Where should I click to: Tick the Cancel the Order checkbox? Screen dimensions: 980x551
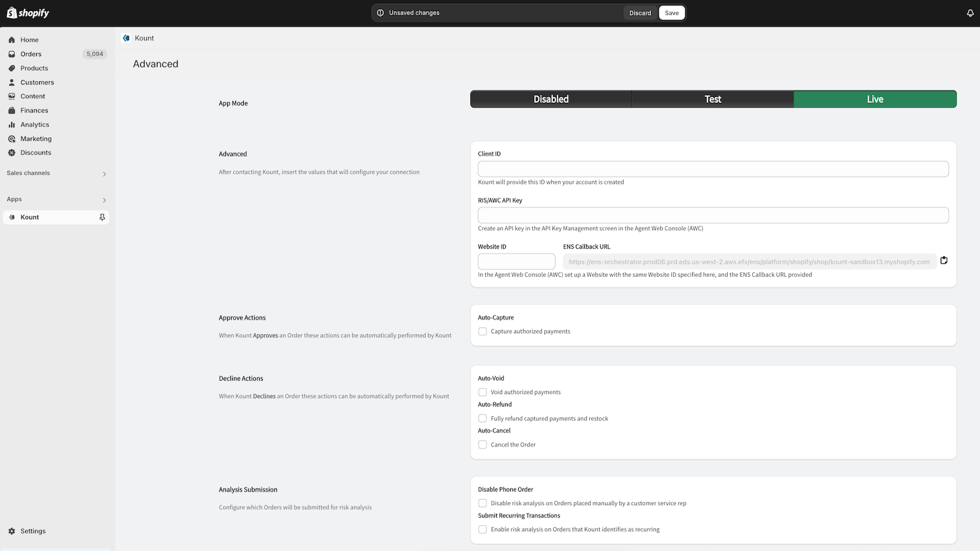[x=483, y=445]
